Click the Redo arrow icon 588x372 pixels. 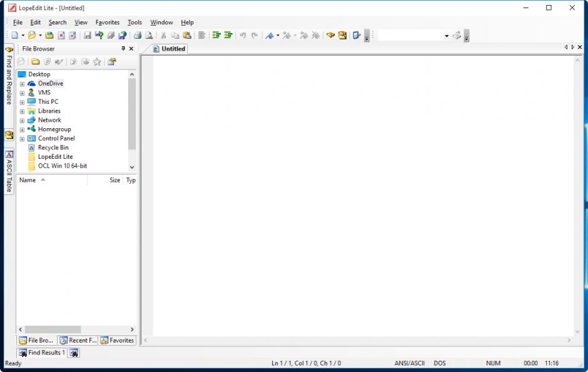point(255,35)
